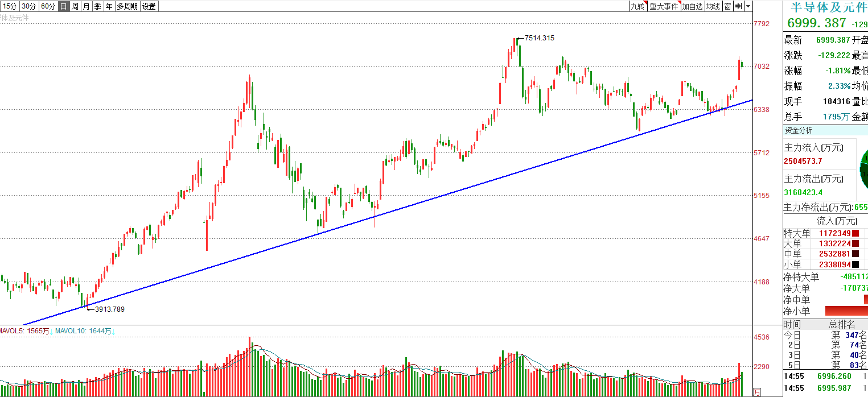Click the large 6999.387 price
This screenshot has height=397, width=868.
(817, 23)
